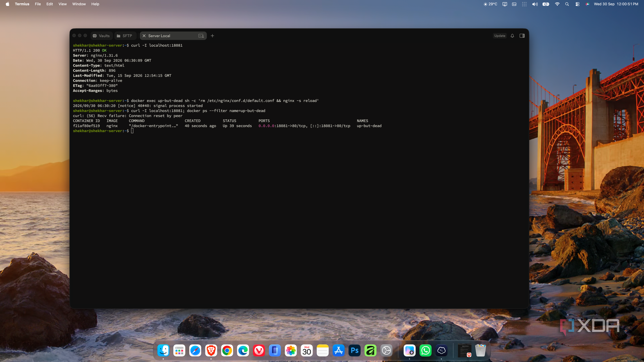Add a new tab with plus icon
The height and width of the screenshot is (362, 644).
(212, 36)
